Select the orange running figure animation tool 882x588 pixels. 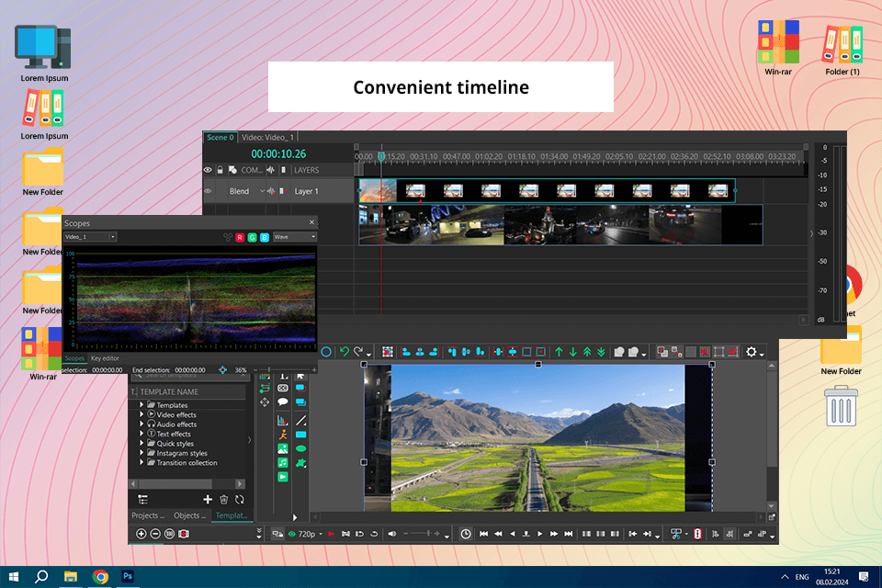(282, 435)
